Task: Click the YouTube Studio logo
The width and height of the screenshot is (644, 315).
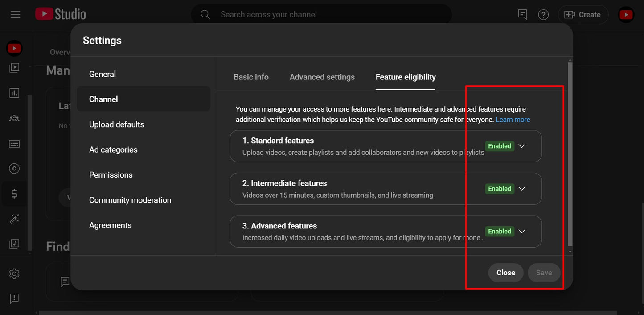Action: 61,14
